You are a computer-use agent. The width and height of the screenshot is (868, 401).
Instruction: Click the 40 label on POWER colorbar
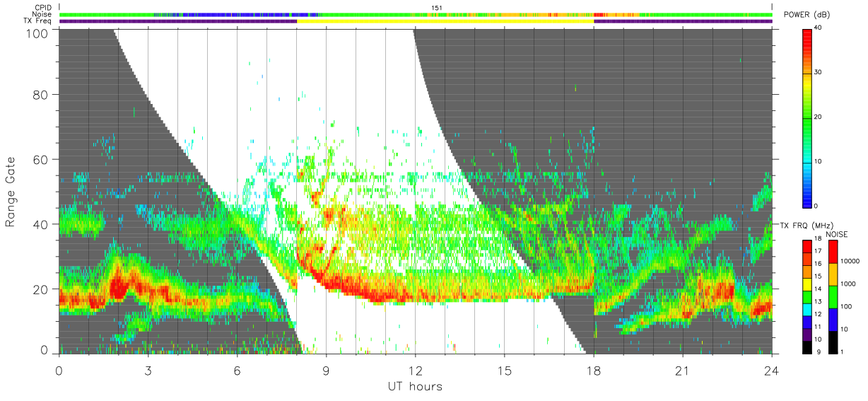pyautogui.click(x=819, y=28)
